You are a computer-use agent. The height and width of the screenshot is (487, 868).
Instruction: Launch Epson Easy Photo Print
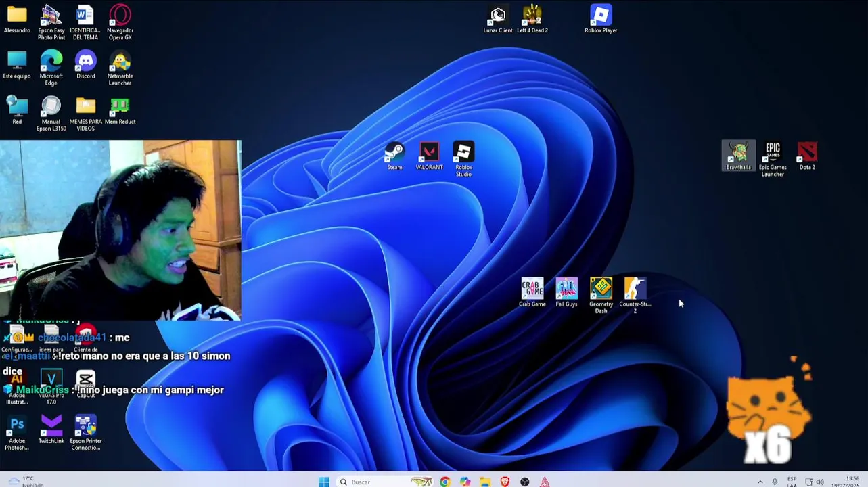(51, 22)
